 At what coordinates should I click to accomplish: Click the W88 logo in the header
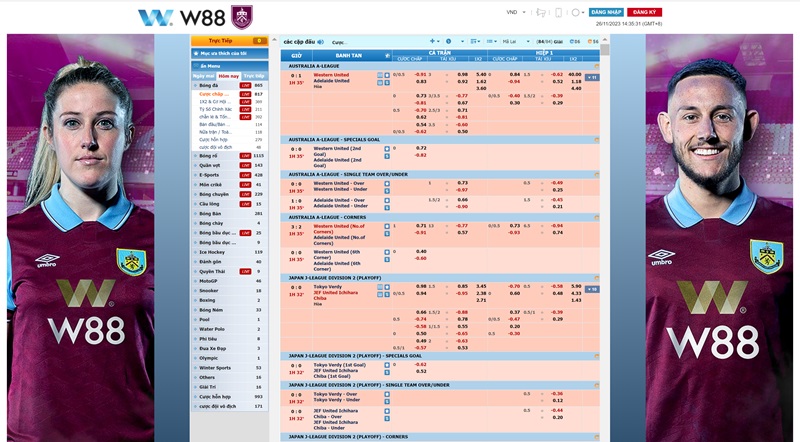[x=182, y=18]
